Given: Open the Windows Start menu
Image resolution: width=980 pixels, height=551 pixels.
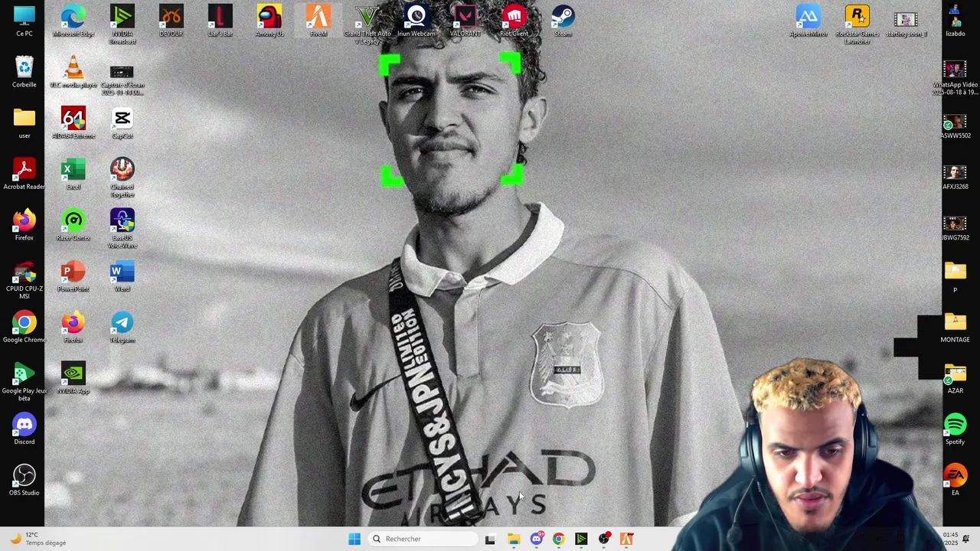Looking at the screenshot, I should pyautogui.click(x=354, y=539).
